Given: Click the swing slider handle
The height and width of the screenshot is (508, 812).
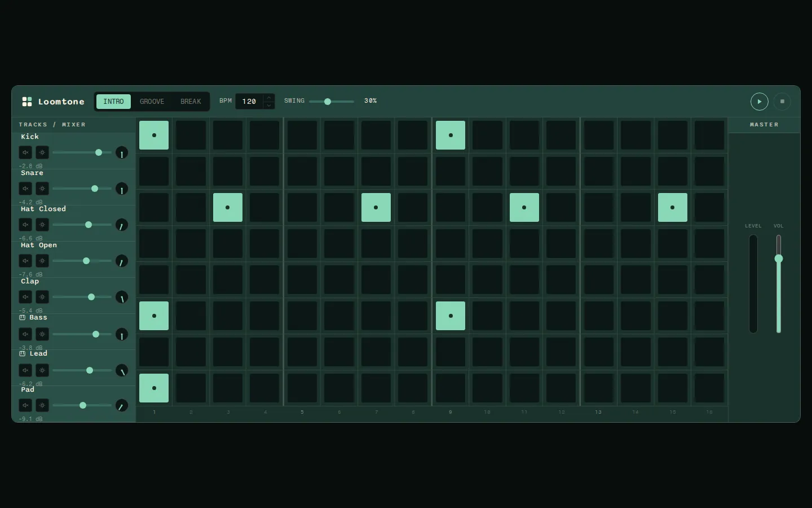Looking at the screenshot, I should 328,102.
